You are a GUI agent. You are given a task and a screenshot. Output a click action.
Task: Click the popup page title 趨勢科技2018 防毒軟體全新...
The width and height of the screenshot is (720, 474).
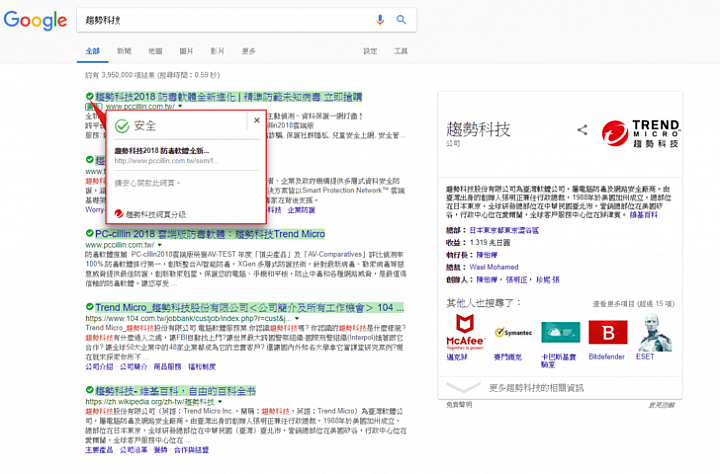162,151
